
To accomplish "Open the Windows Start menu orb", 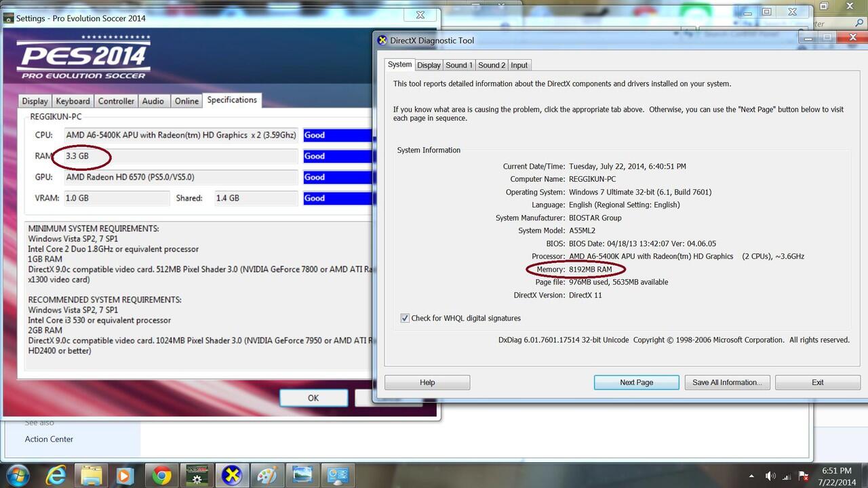I will (17, 474).
